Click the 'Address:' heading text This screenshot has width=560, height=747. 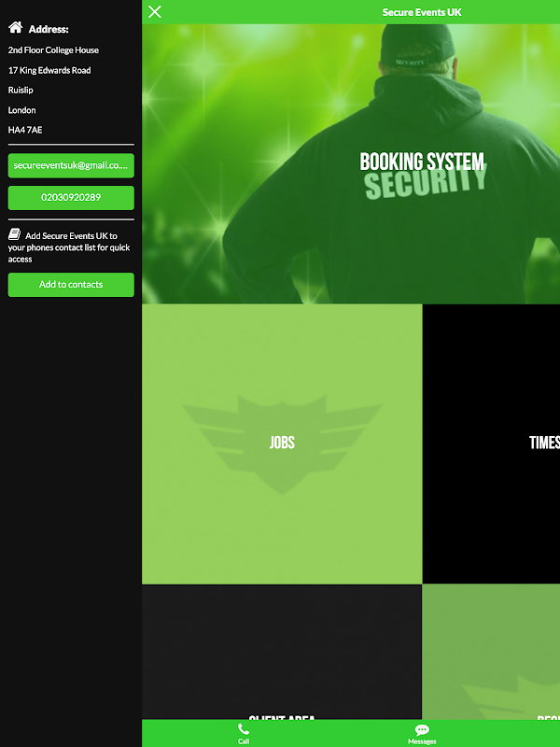(x=49, y=29)
